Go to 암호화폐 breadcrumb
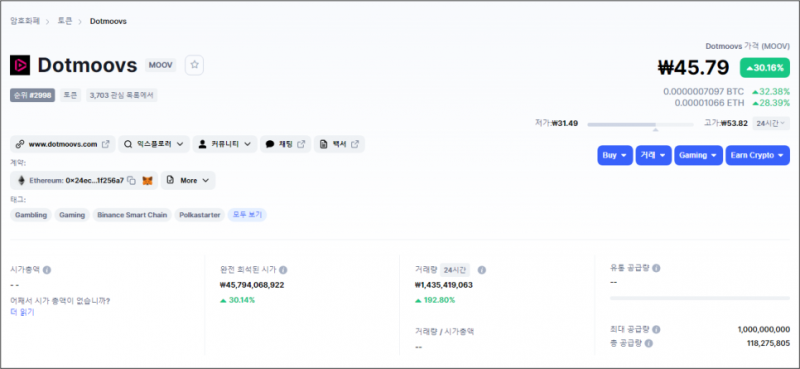 tap(25, 21)
